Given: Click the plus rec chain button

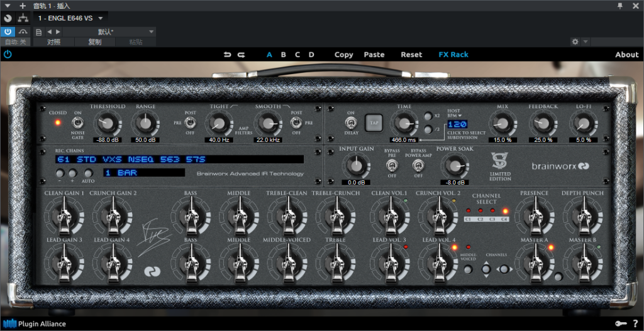Looking at the screenshot, I should pyautogui.click(x=73, y=173).
